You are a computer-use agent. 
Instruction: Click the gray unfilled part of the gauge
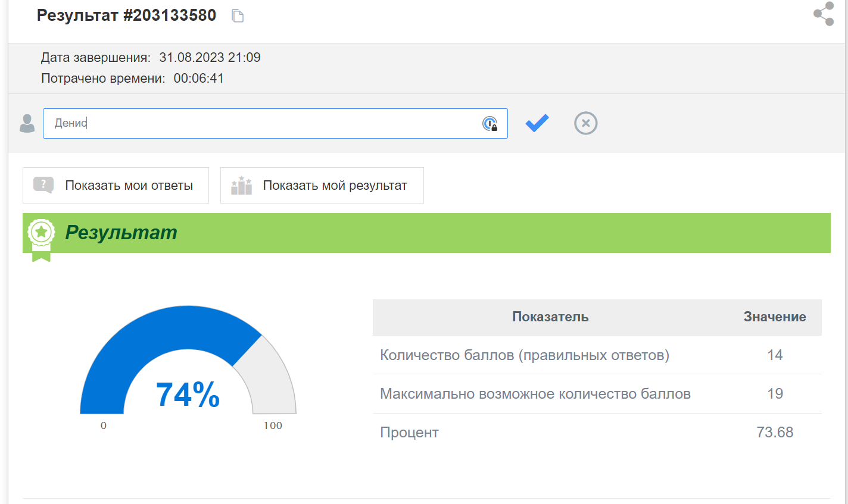click(271, 381)
